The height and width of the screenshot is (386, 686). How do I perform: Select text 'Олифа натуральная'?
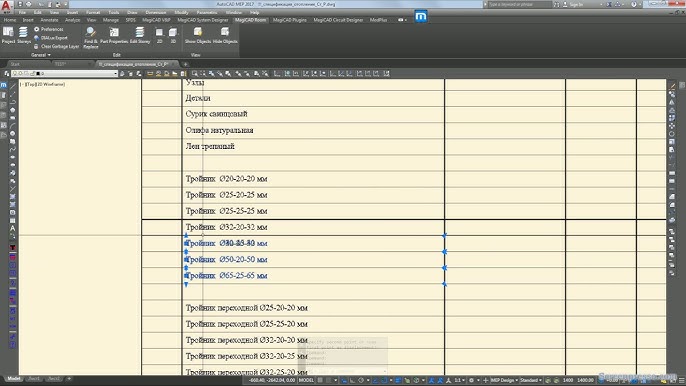point(219,130)
